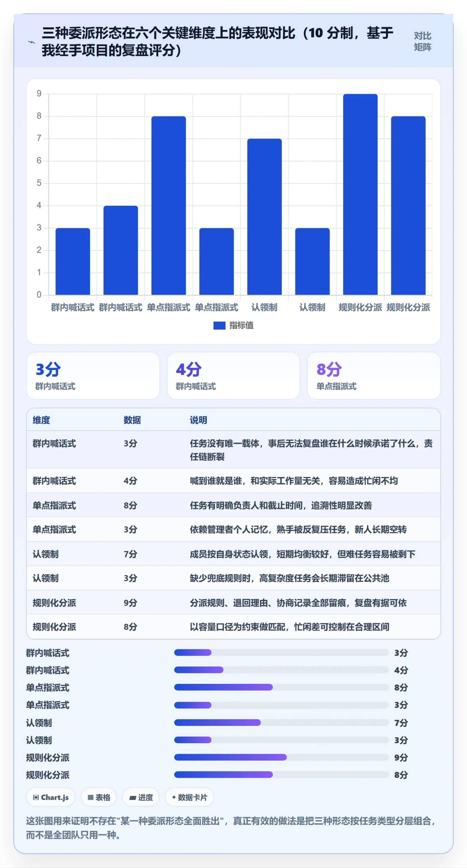Select the row saying 依赖管理者个人记忆

point(233,529)
